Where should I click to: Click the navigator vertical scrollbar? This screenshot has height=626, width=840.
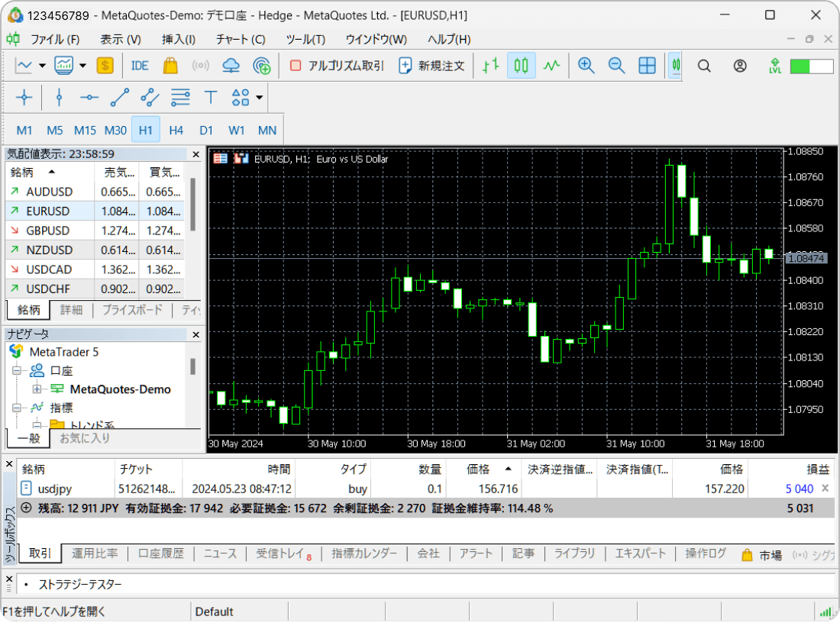pyautogui.click(x=193, y=366)
